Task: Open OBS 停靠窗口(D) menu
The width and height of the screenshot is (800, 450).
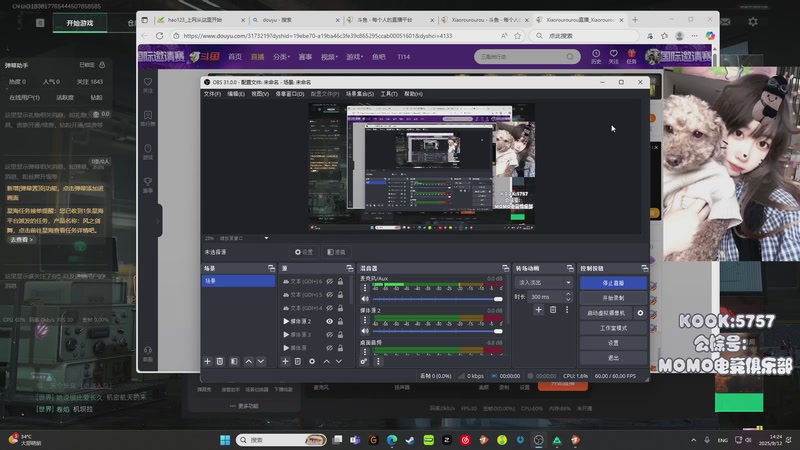Action: pyautogui.click(x=290, y=94)
